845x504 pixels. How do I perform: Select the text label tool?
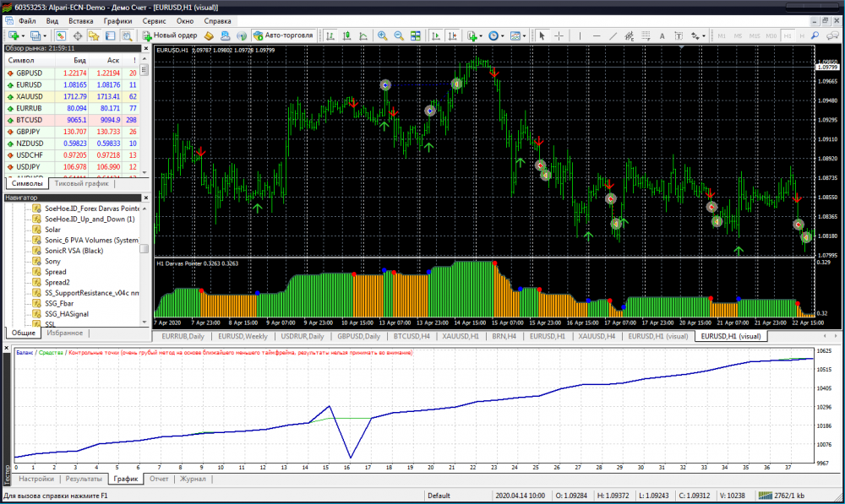[662, 35]
